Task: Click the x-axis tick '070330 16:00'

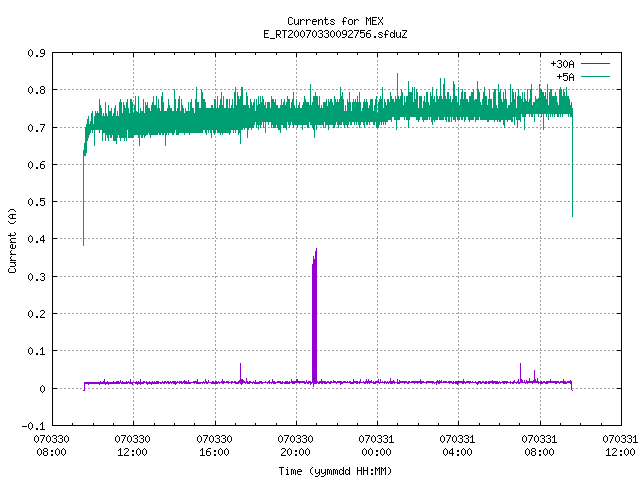Action: coord(214,446)
